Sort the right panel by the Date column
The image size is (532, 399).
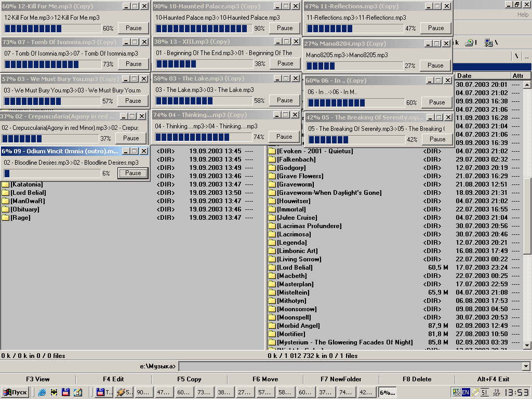(x=483, y=76)
